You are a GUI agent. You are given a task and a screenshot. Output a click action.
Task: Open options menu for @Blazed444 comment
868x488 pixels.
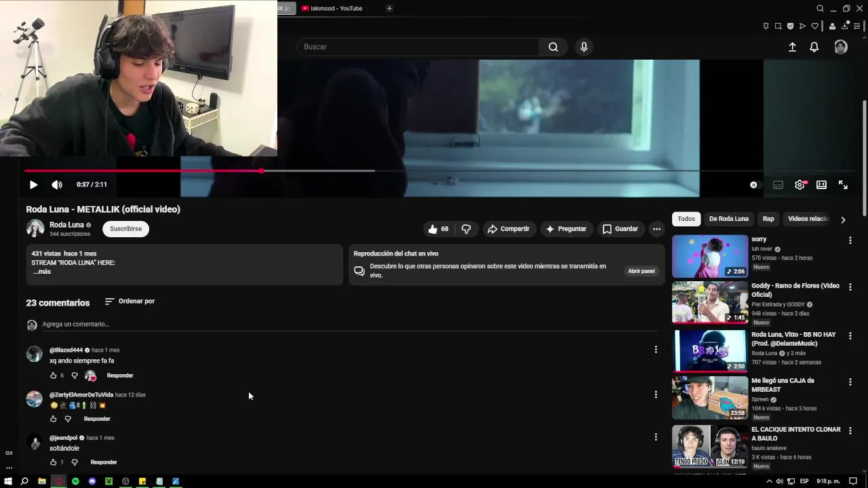(x=655, y=350)
